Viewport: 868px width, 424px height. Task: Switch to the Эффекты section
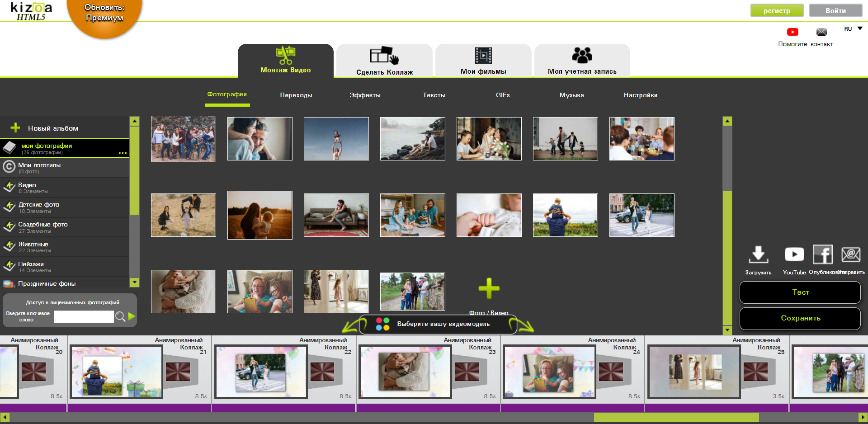point(365,95)
